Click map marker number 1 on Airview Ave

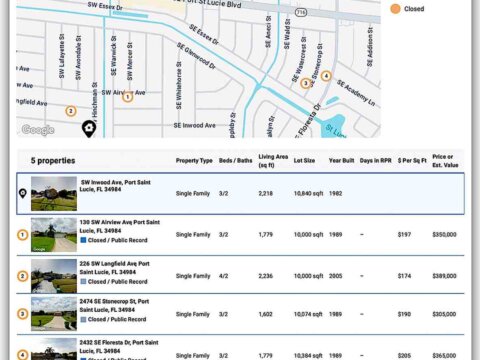[x=127, y=97]
